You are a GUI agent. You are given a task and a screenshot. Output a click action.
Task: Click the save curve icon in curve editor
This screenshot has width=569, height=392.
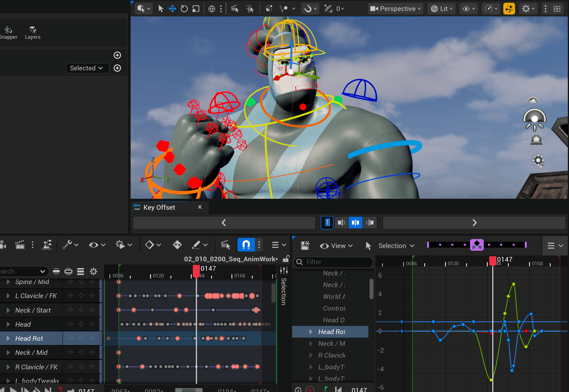(x=305, y=246)
